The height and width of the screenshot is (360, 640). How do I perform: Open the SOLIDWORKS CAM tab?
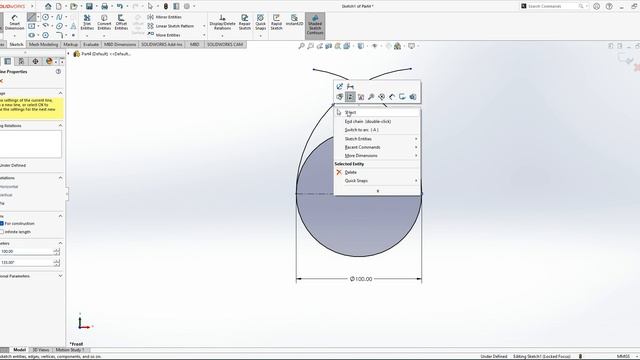(x=224, y=44)
